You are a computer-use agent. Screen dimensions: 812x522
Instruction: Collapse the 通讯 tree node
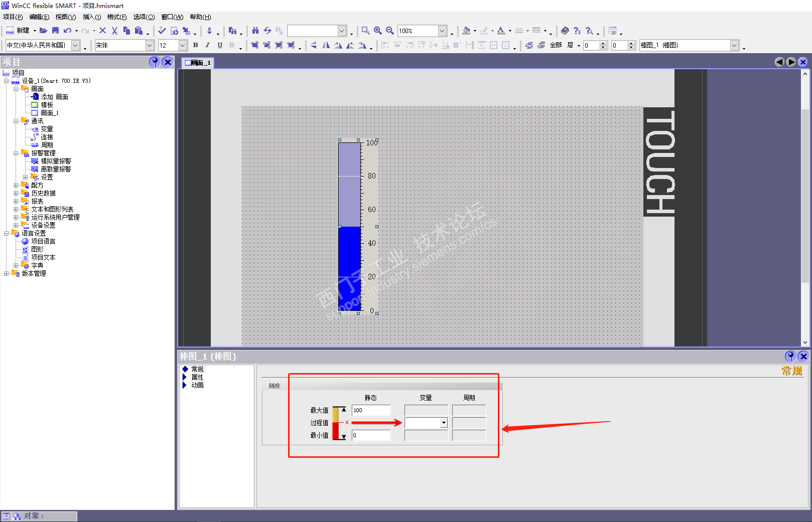click(x=16, y=121)
